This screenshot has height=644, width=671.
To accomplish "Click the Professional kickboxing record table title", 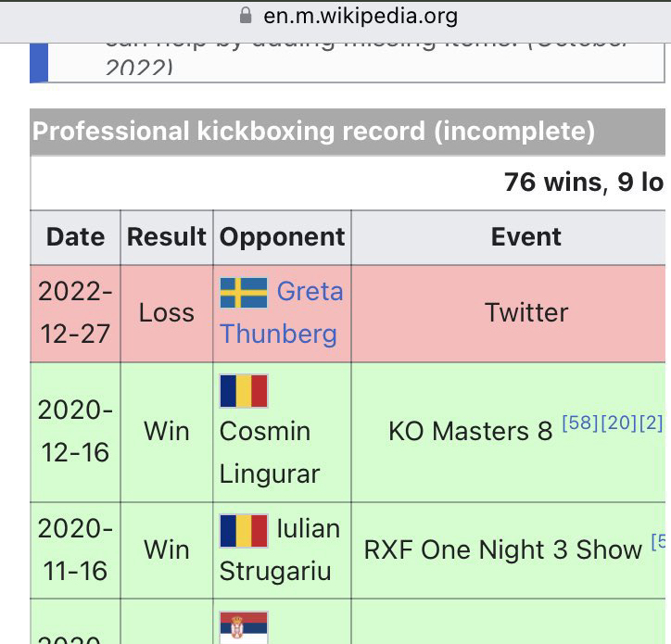I will (x=313, y=132).
